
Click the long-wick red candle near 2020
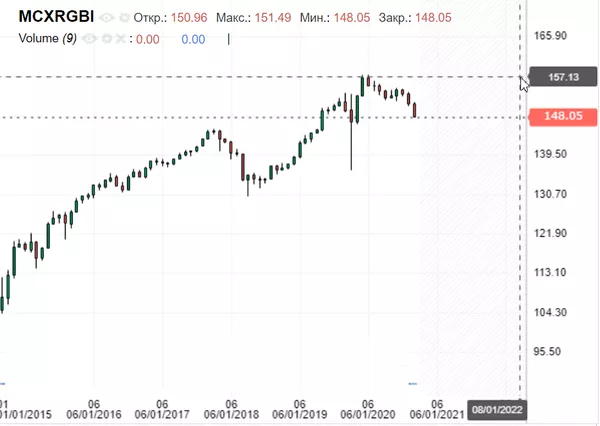351,132
